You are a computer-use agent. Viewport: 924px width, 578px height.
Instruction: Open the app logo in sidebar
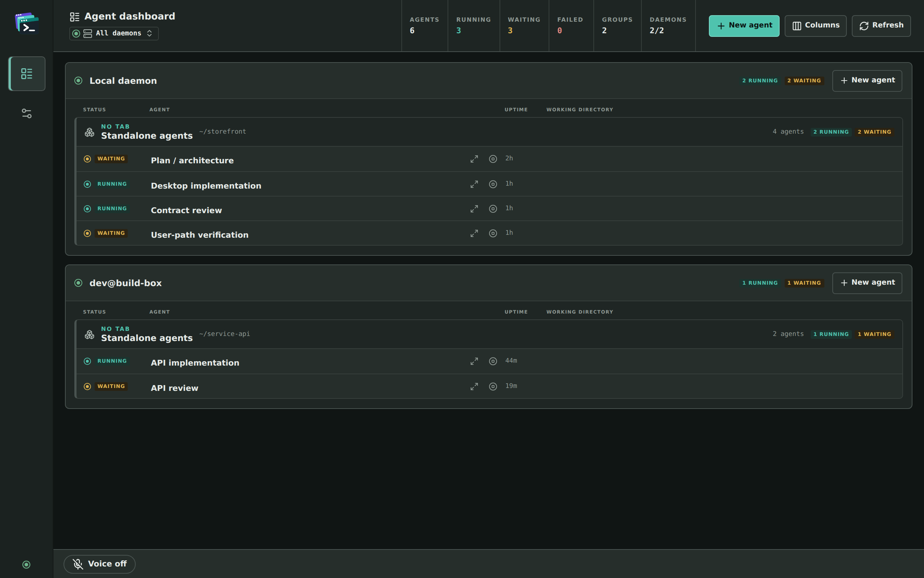pos(27,24)
